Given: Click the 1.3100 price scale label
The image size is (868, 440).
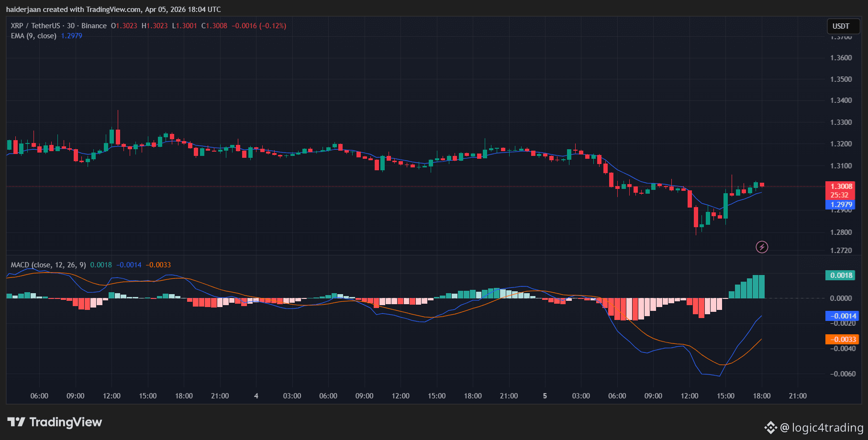Looking at the screenshot, I should coord(841,166).
